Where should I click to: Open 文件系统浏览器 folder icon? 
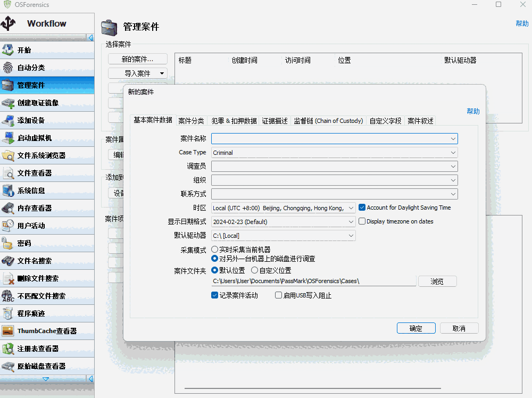click(8, 155)
